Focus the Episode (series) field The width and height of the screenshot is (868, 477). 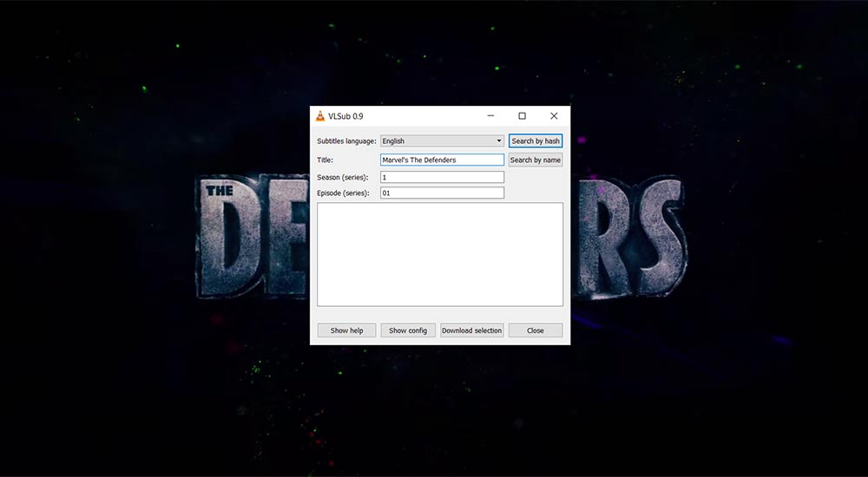tap(442, 193)
